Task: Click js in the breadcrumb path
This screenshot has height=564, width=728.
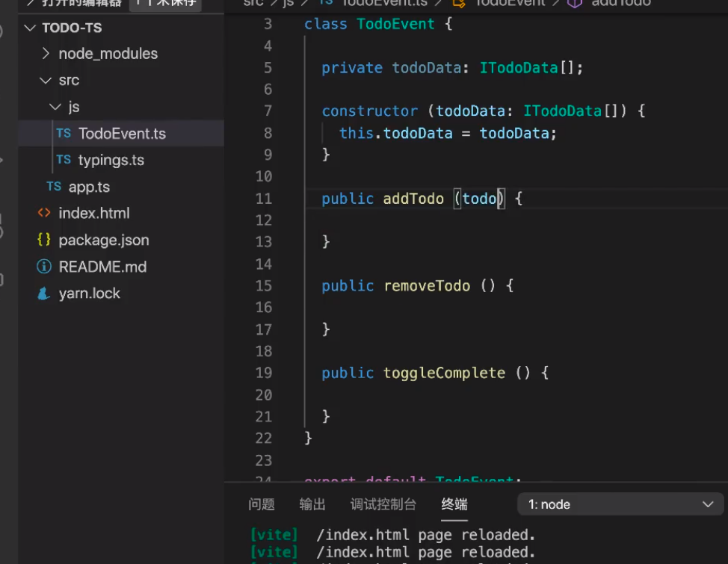Action: click(289, 4)
